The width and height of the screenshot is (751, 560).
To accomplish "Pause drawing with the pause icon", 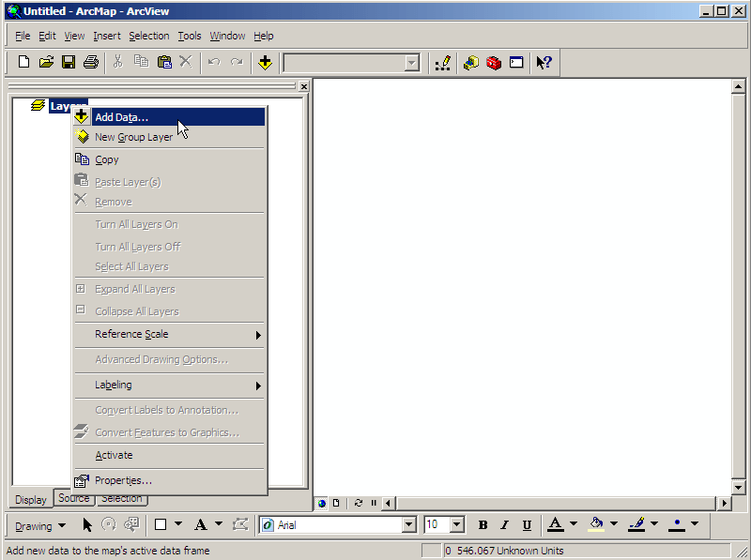I will coord(374,503).
